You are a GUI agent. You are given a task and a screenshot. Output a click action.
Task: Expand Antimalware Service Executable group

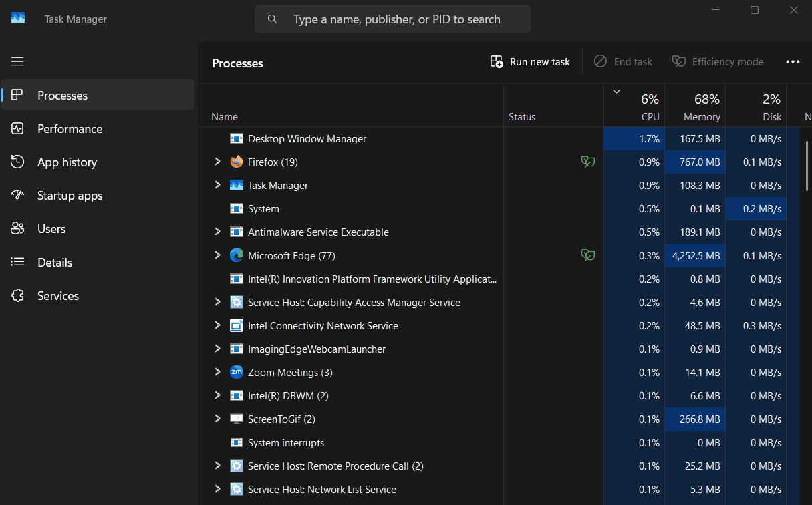(x=217, y=232)
